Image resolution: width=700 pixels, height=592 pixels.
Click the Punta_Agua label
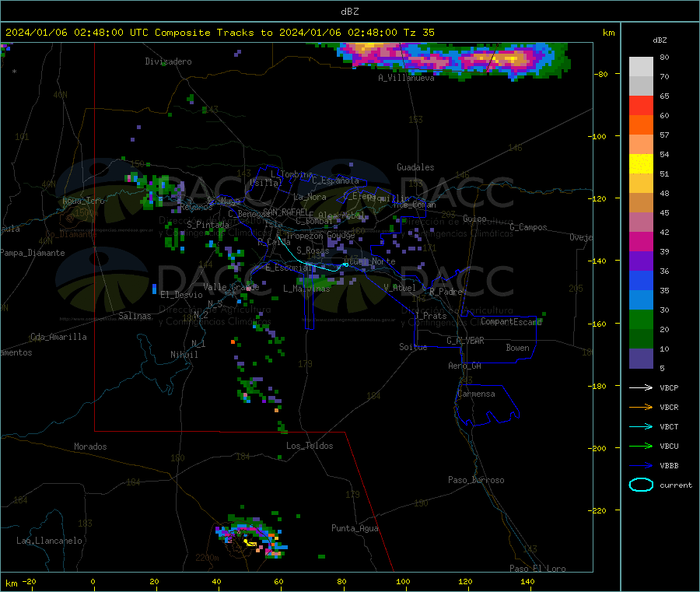[355, 529]
